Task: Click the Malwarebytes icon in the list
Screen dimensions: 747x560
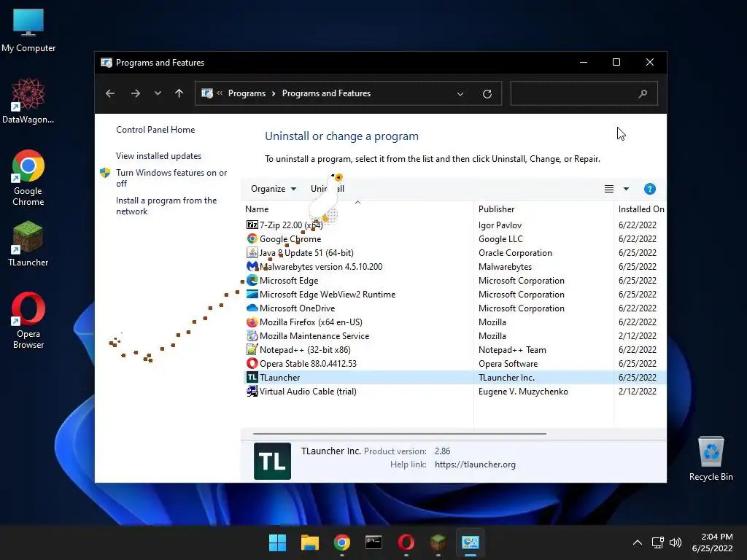Action: pos(252,266)
